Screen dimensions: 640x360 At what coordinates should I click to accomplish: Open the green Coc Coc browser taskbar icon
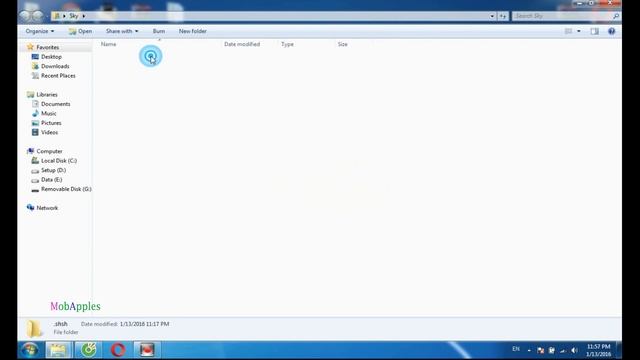coord(89,350)
